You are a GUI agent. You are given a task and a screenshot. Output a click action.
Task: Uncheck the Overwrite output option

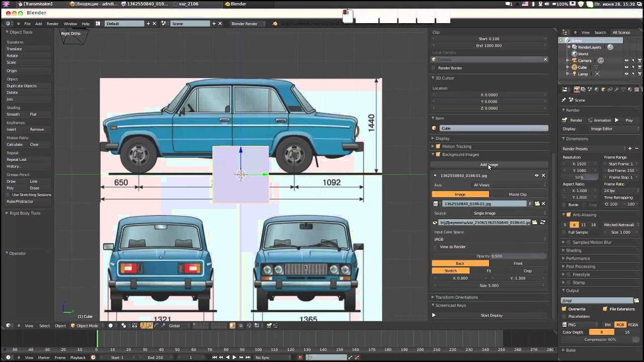coord(564,309)
